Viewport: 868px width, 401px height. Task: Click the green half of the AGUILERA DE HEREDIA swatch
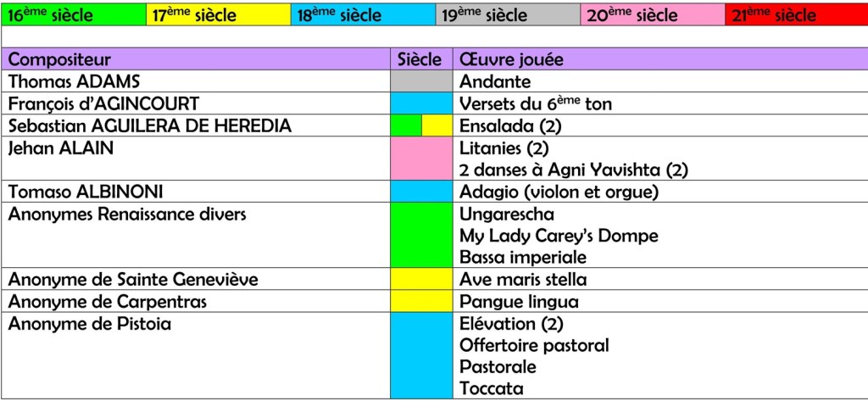pyautogui.click(x=406, y=125)
